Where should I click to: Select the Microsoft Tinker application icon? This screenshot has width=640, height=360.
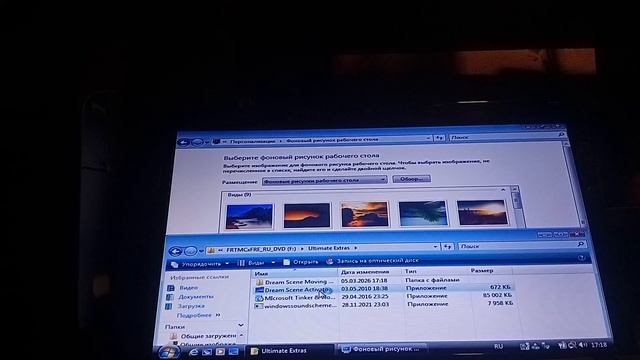coord(259,298)
